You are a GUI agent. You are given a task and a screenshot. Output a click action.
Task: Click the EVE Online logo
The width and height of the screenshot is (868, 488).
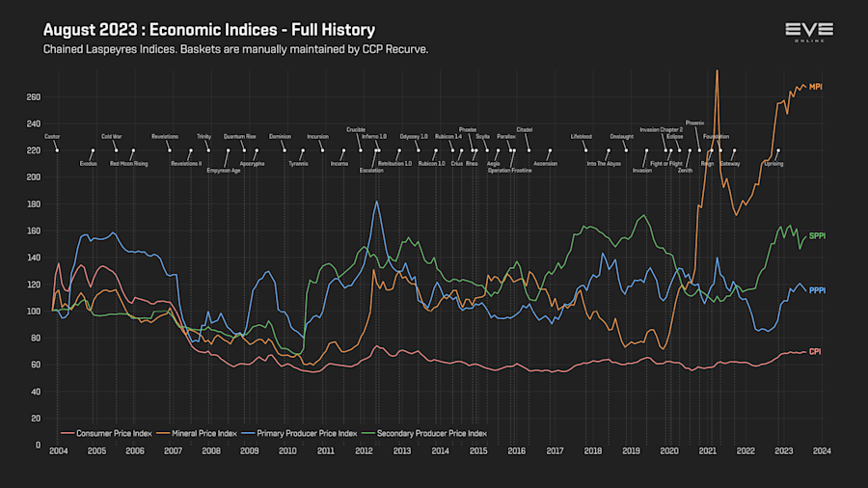(x=809, y=32)
